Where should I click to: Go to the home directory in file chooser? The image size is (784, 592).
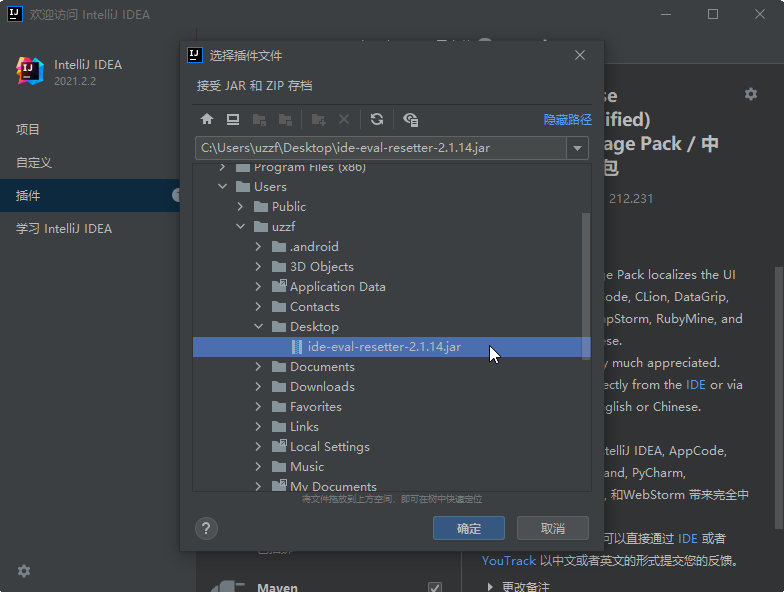tap(207, 119)
